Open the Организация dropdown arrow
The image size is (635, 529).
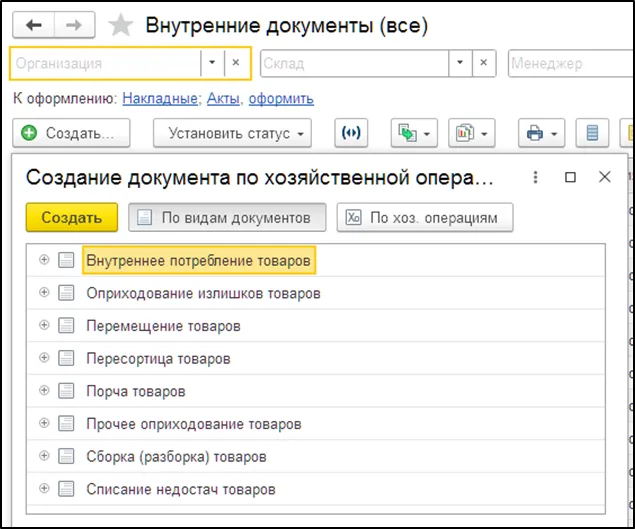tap(212, 63)
